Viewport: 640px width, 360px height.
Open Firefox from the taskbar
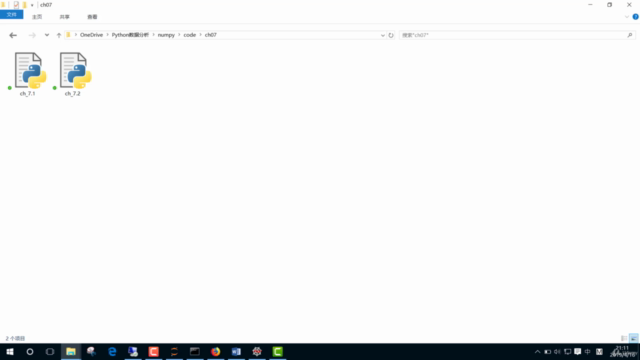pyautogui.click(x=216, y=351)
